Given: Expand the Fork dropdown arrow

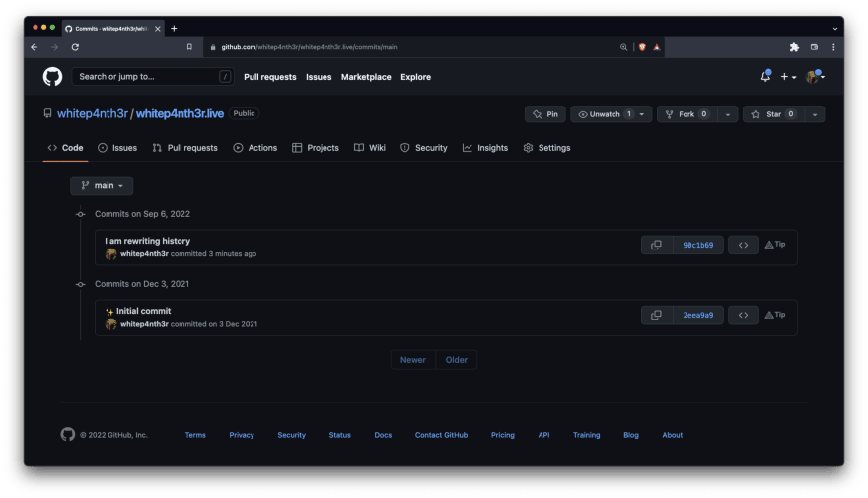Looking at the screenshot, I should click(727, 114).
